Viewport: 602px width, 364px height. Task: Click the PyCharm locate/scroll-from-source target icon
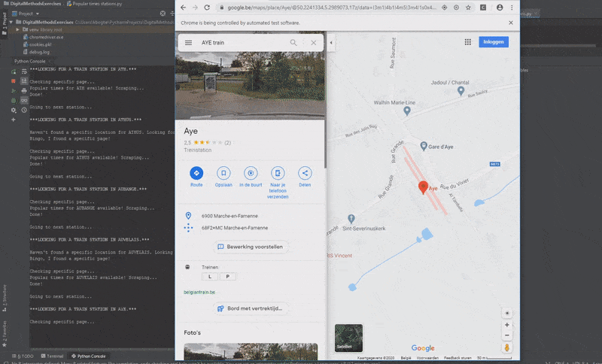(x=163, y=14)
